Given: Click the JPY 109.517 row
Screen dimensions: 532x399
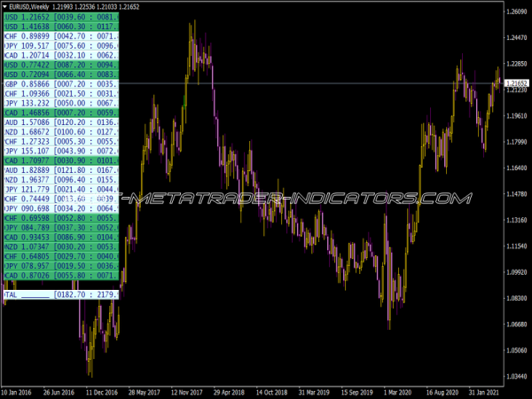Looking at the screenshot, I should pos(60,46).
